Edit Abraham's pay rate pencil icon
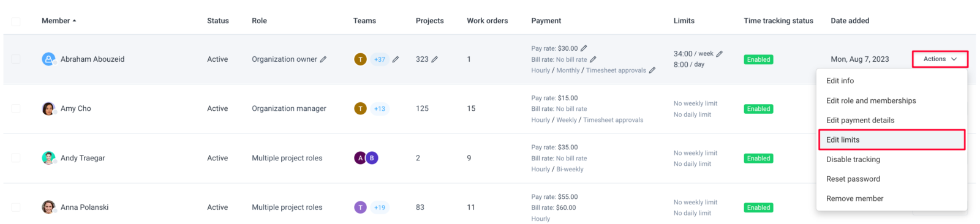 pos(584,48)
